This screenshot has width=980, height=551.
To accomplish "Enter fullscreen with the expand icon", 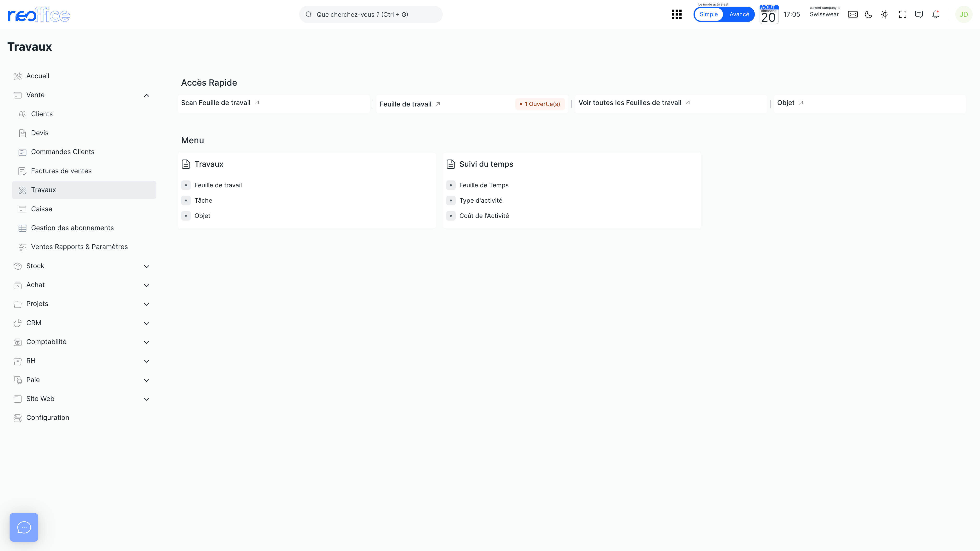I will coord(902,14).
